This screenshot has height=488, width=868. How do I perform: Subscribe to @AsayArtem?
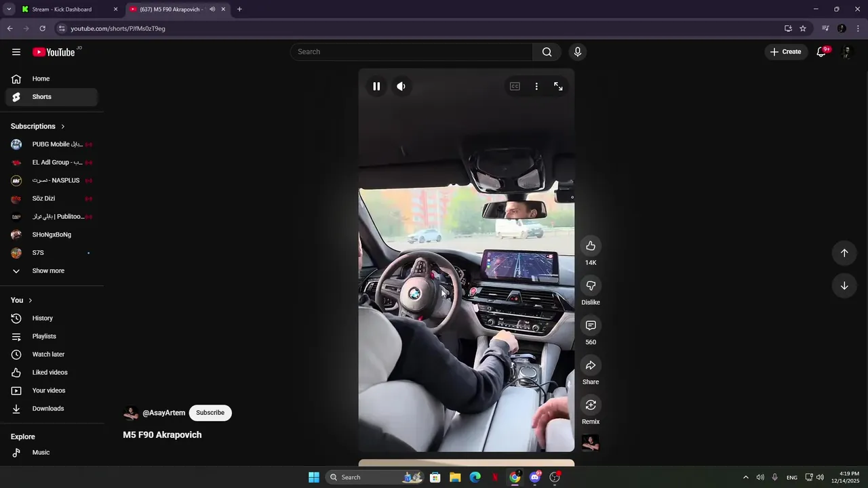(210, 413)
